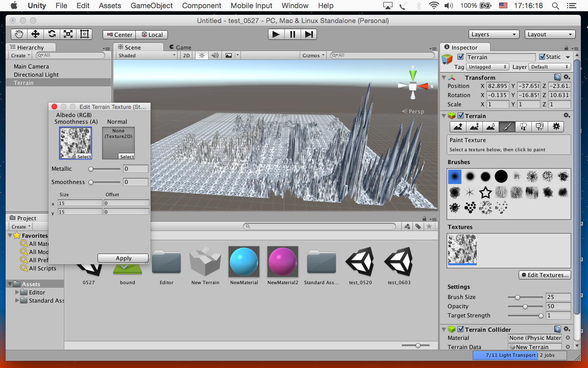Image resolution: width=588 pixels, height=368 pixels.
Task: Click the Play button
Action: point(276,34)
